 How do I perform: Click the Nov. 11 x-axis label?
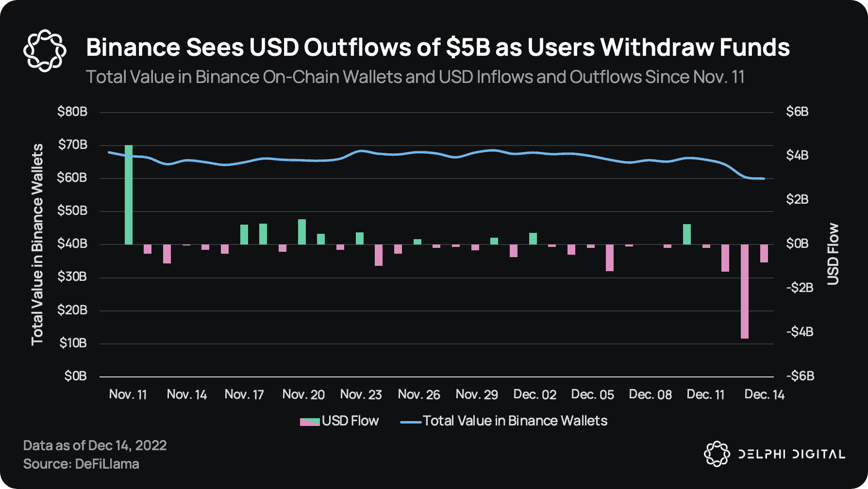tap(128, 394)
